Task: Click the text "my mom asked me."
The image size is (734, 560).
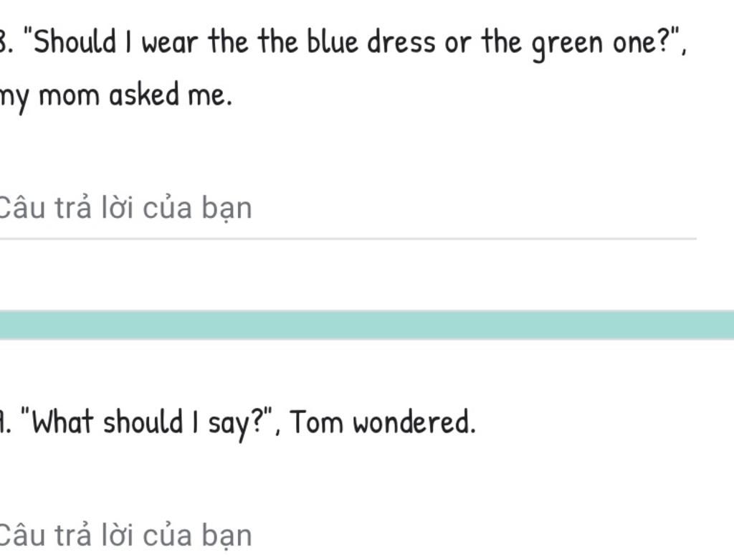Action: coord(116,95)
